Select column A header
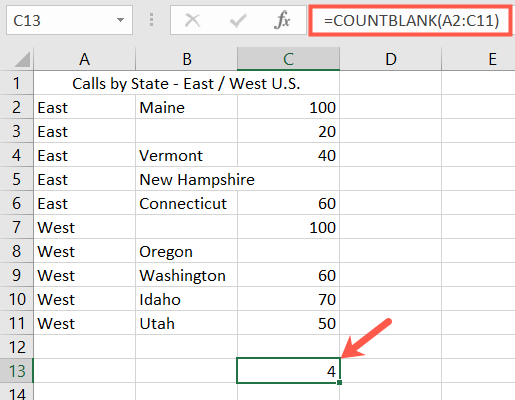The image size is (515, 400). (x=85, y=59)
